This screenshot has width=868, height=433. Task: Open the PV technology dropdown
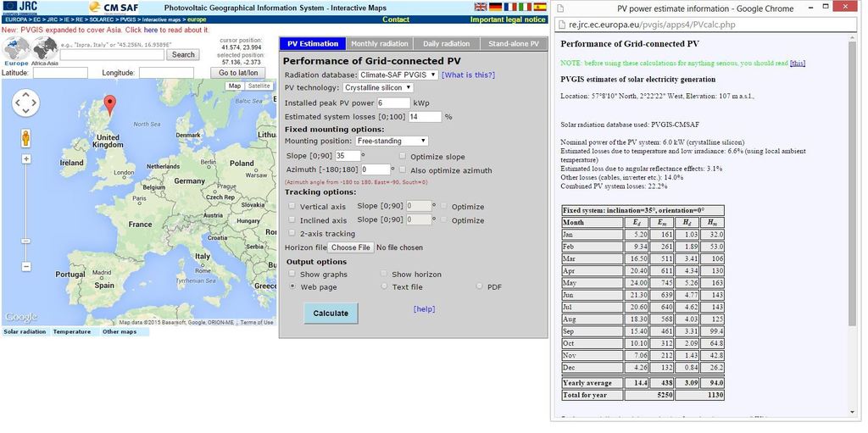(x=378, y=88)
